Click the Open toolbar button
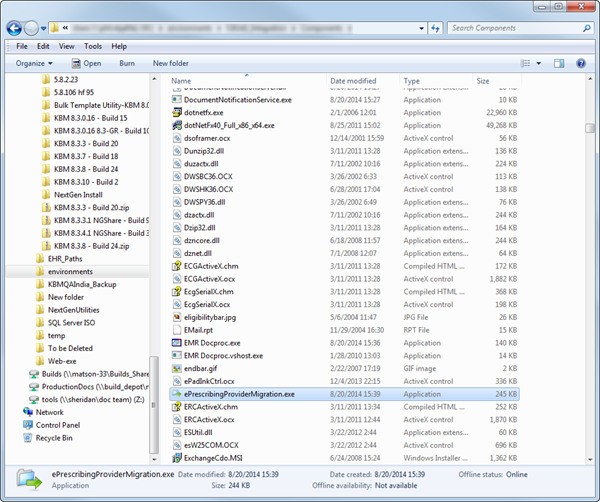The height and width of the screenshot is (502, 600). click(x=87, y=64)
